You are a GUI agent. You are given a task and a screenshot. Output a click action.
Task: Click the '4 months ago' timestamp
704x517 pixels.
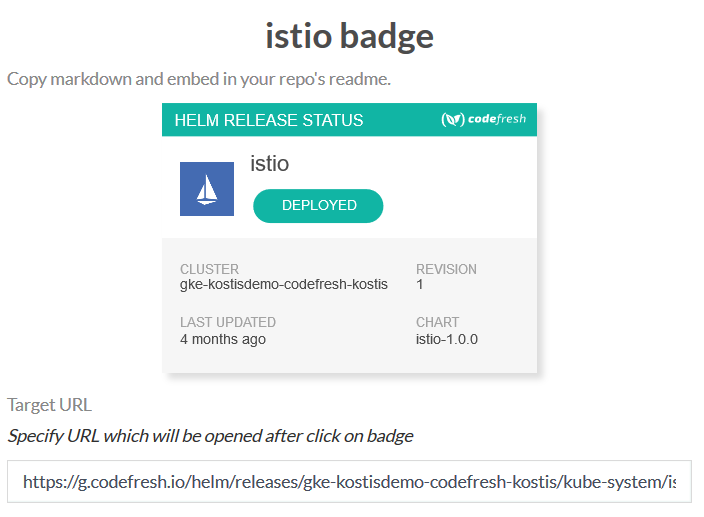point(222,339)
